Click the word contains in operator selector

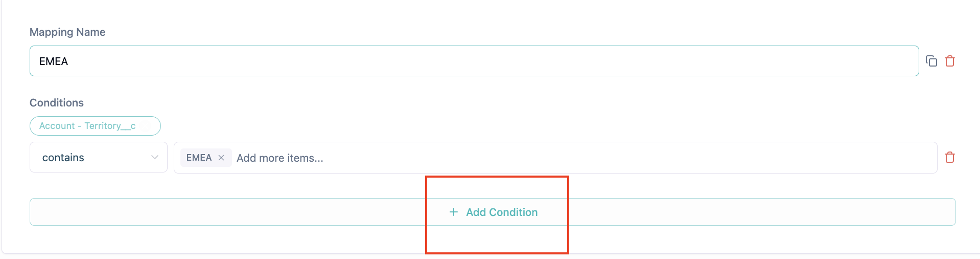coord(63,158)
